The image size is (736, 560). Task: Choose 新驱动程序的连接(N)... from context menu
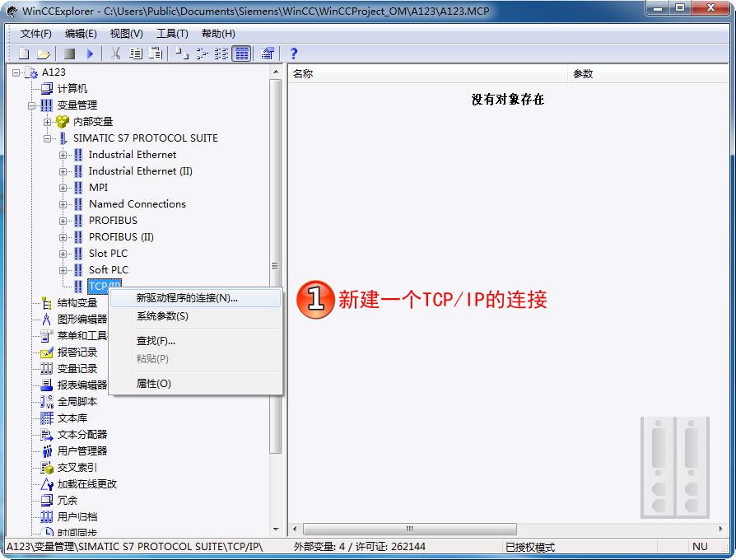196,298
